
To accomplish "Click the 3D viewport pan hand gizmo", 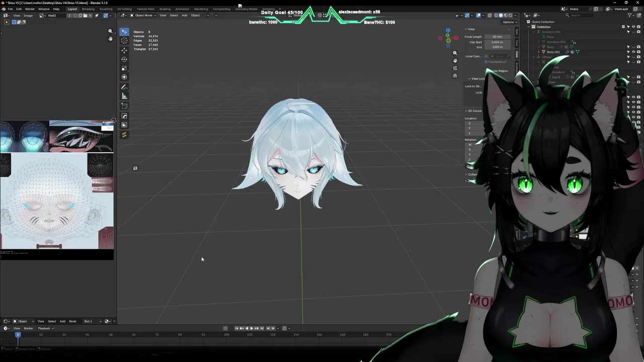I will click(x=455, y=60).
